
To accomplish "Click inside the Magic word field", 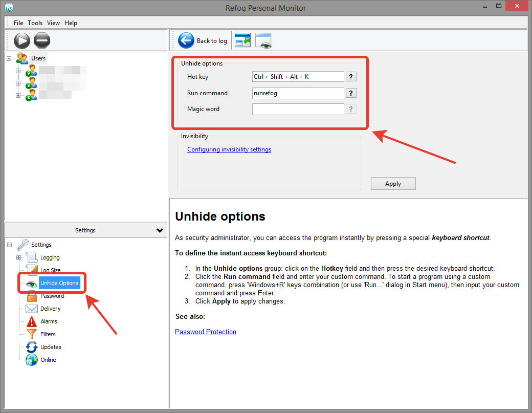I will pos(298,109).
